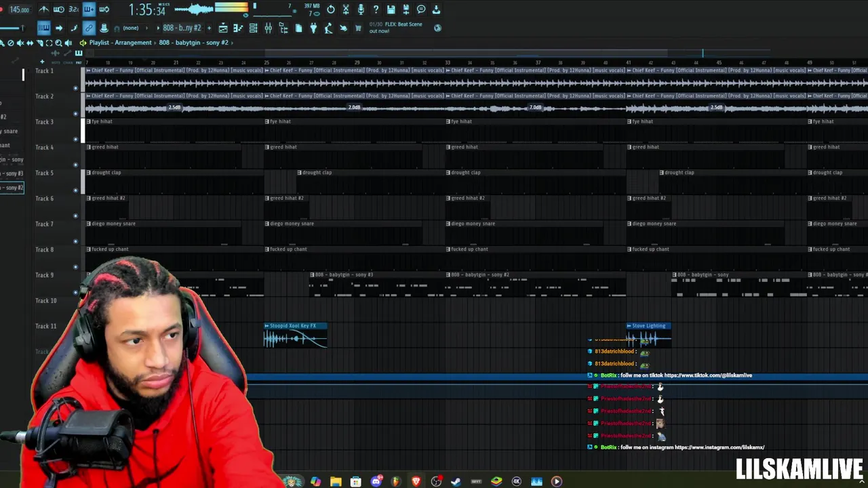
Task: Click the 808 - babytgin - sony #2 breadcrumb
Action: [x=193, y=43]
